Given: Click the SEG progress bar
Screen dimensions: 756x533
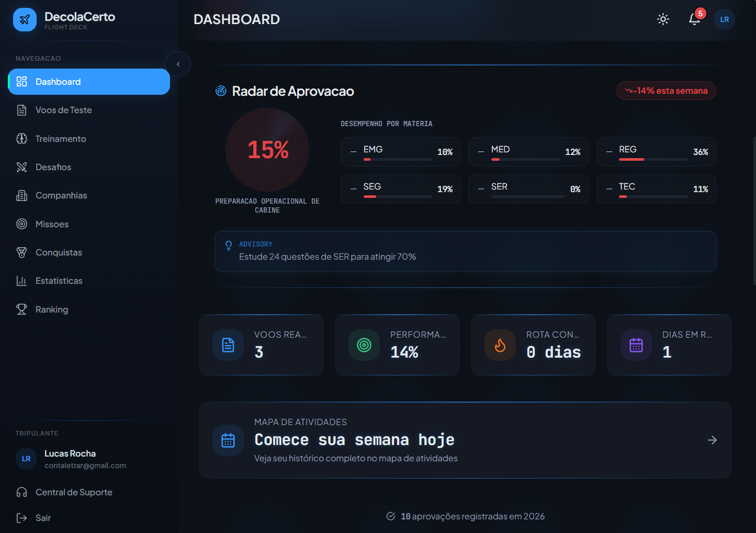Looking at the screenshot, I should coord(398,196).
